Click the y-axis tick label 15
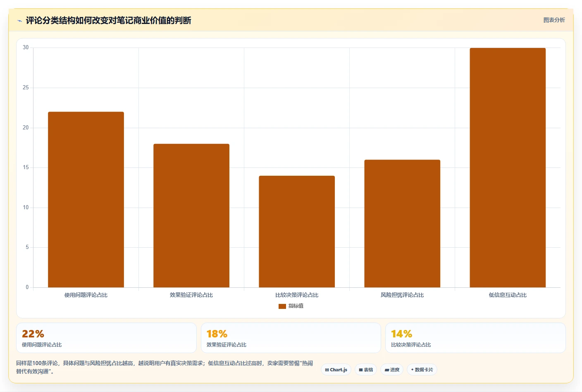The width and height of the screenshot is (582, 392). tap(26, 167)
